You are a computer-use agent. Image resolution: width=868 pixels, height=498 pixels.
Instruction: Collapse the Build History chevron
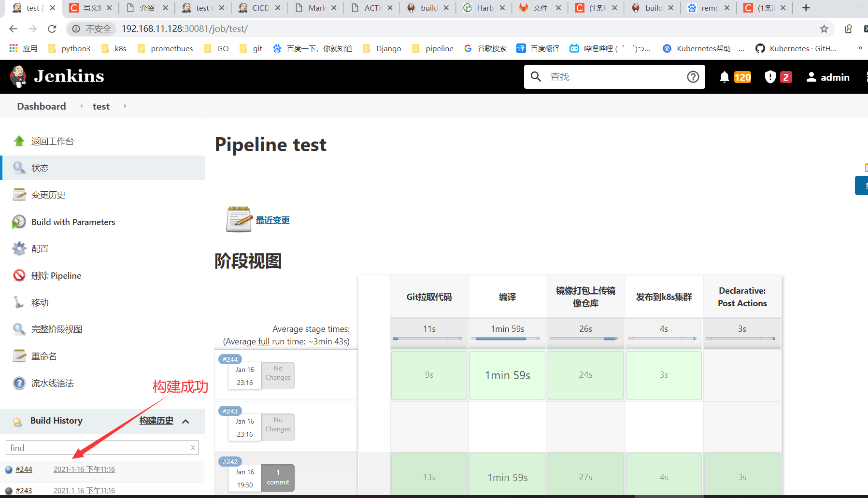click(x=185, y=421)
